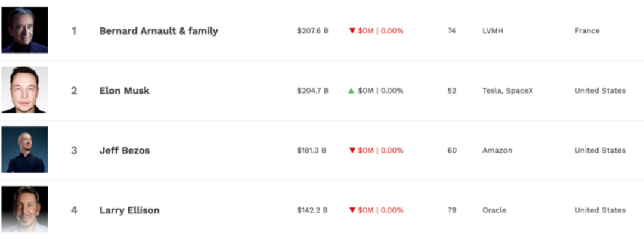Open Elon Musk's portrait thumbnail
This screenshot has height=239, width=644.
pos(24,90)
